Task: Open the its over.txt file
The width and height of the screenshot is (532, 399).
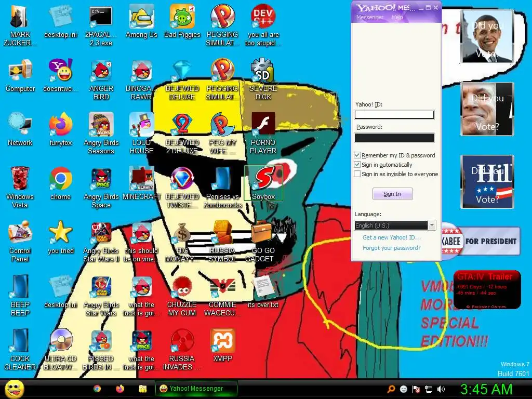Action: click(263, 291)
